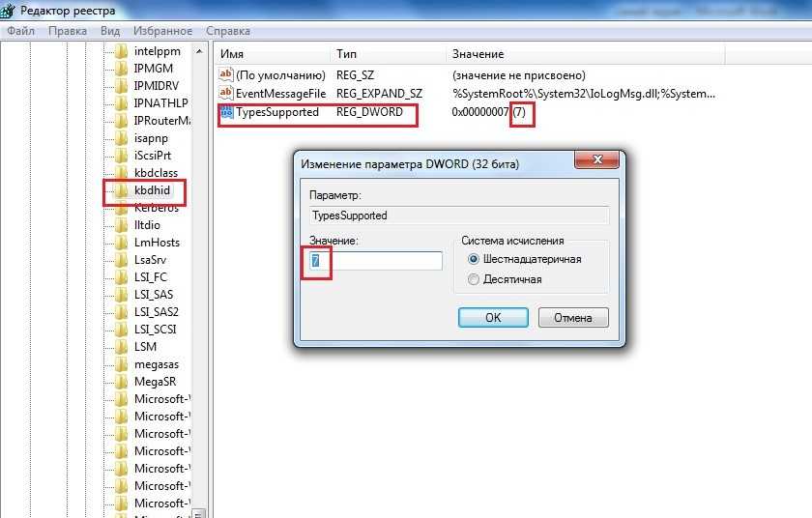Open the Избранное menu

coord(162,31)
